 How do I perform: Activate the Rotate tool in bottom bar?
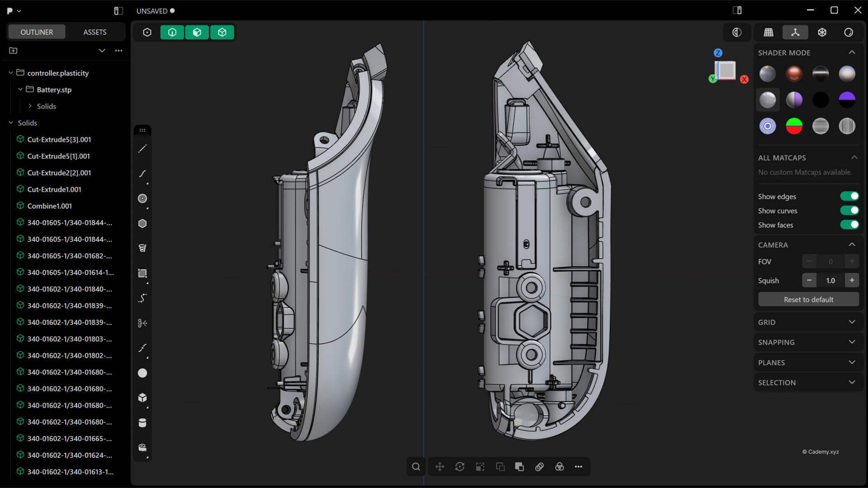coord(460,467)
